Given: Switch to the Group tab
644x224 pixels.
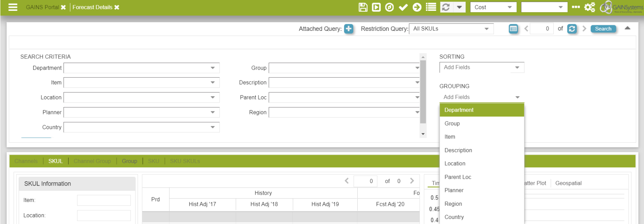Looking at the screenshot, I should 129,161.
